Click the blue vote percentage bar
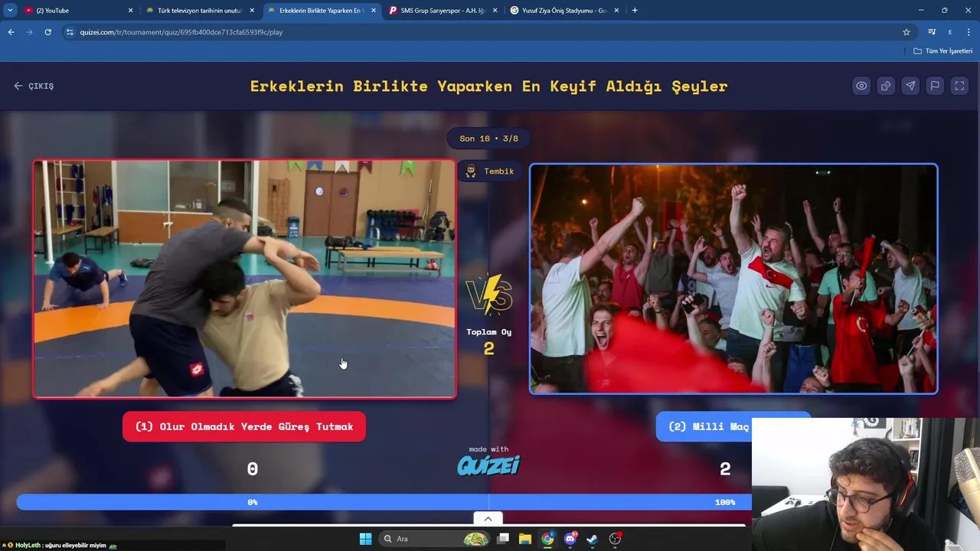This screenshot has height=551, width=980. [x=384, y=502]
